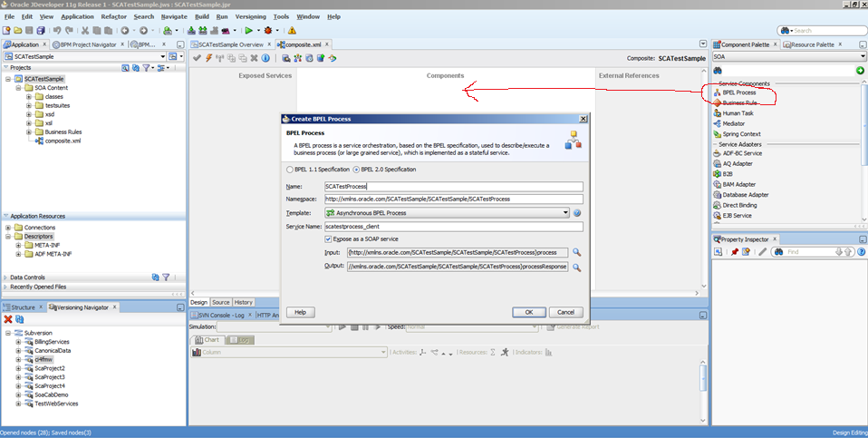Click OK in Create BPEL Process dialog

tap(529, 312)
